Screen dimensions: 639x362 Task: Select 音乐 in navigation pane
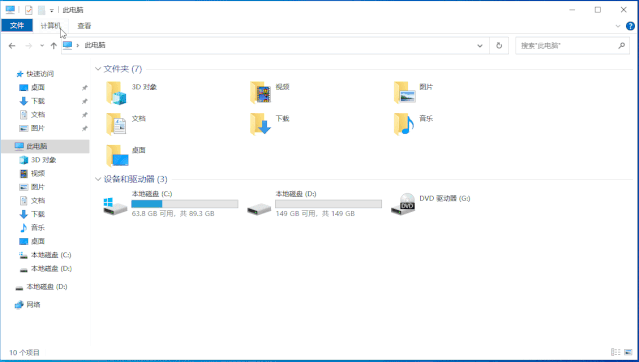tap(37, 227)
